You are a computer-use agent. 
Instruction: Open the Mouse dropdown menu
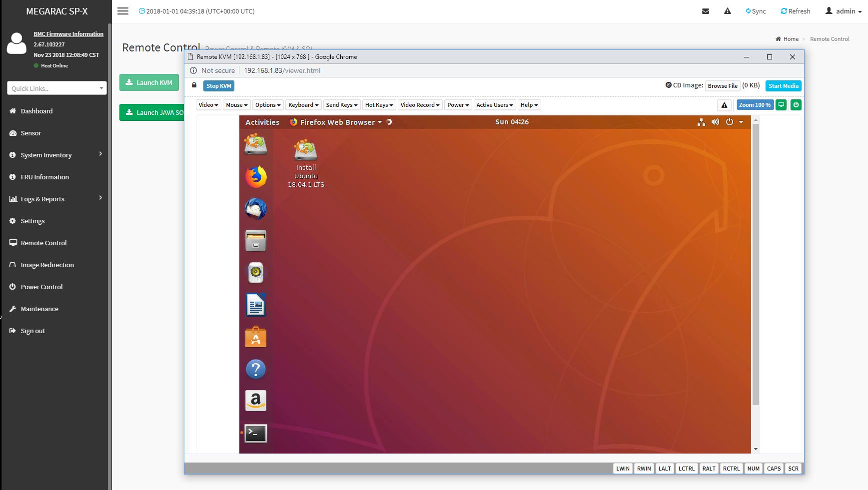pos(237,105)
